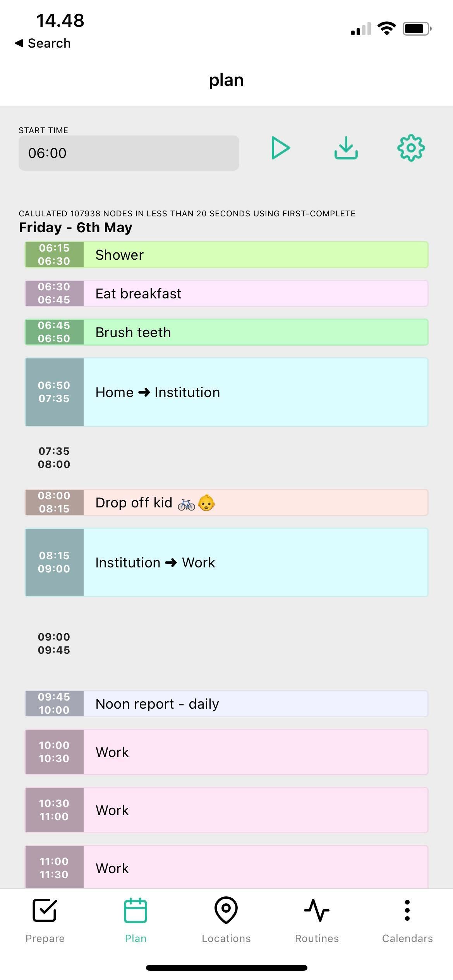Tap the green play icon
The width and height of the screenshot is (453, 980).
pos(280,148)
